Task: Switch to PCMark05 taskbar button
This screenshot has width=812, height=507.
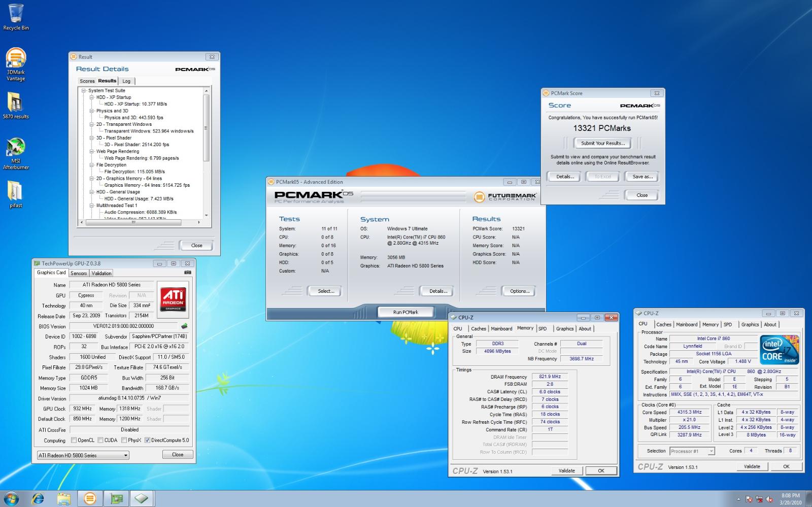Action: click(x=90, y=499)
